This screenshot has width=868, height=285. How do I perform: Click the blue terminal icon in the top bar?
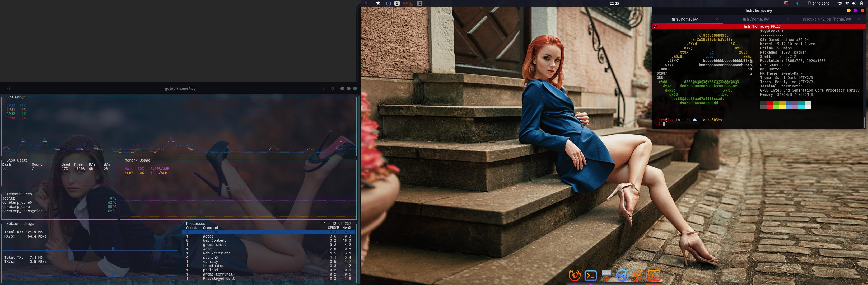[x=389, y=3]
